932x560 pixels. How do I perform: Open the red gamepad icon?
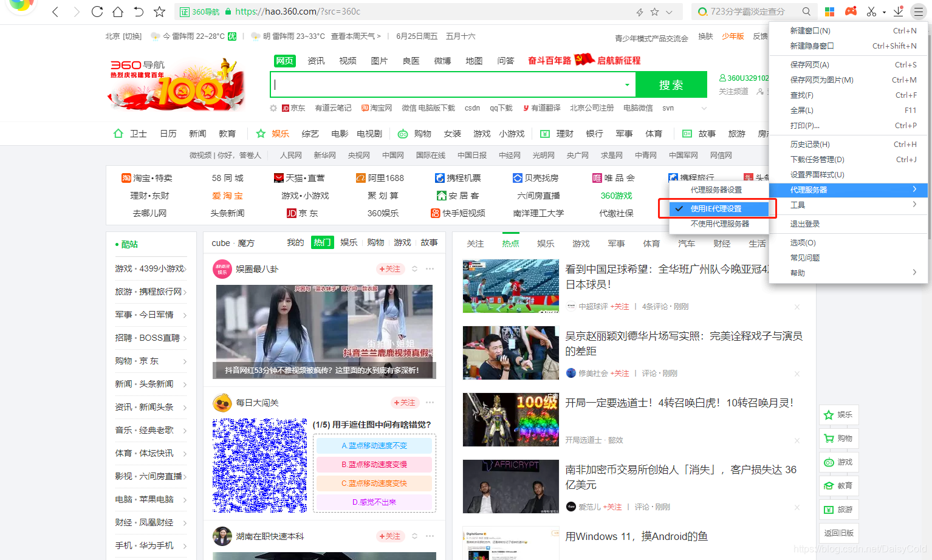[851, 12]
